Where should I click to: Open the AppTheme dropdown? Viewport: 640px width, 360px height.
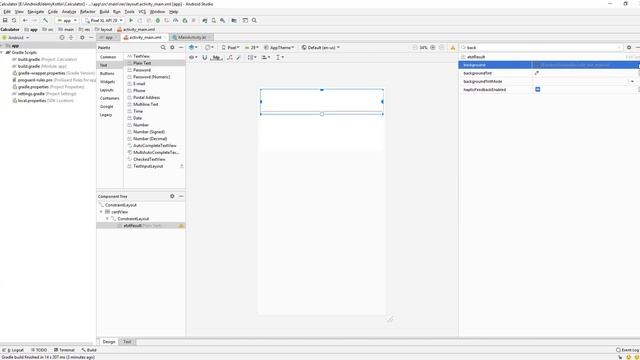[x=280, y=47]
